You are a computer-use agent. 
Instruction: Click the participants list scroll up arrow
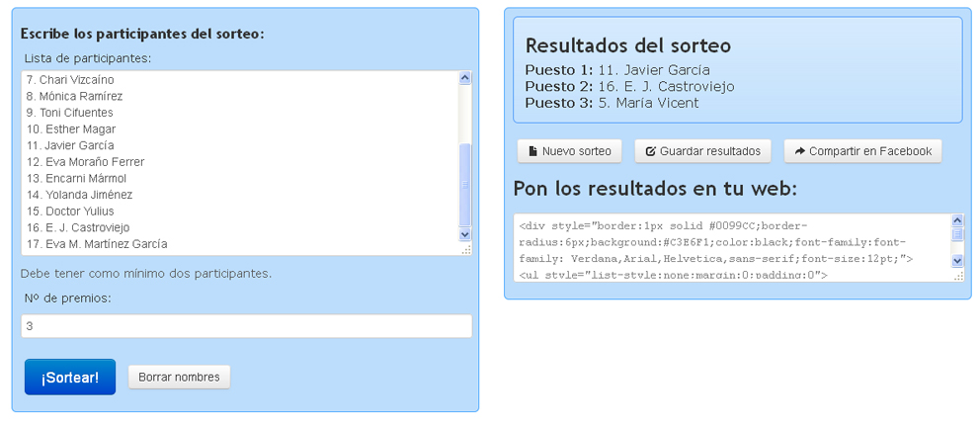coord(465,79)
